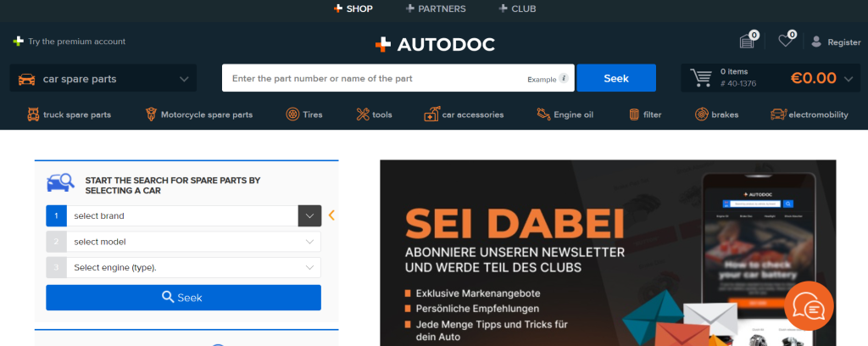Go to Tires category
Image resolution: width=868 pixels, height=346 pixels.
304,114
